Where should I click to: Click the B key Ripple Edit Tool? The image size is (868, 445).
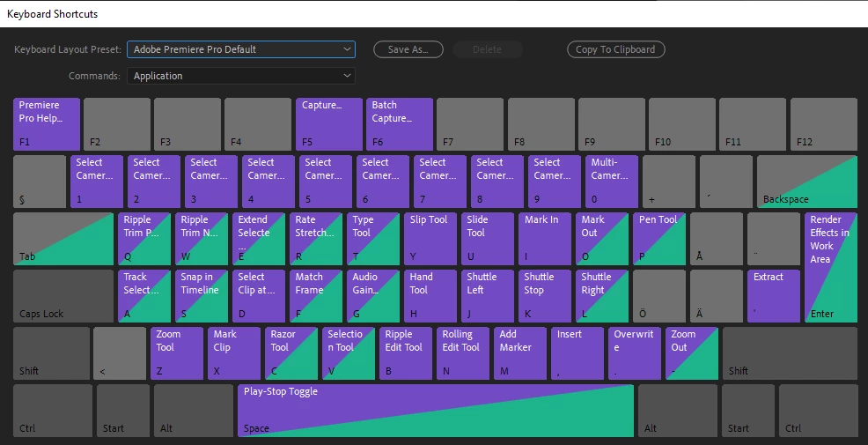(406, 353)
